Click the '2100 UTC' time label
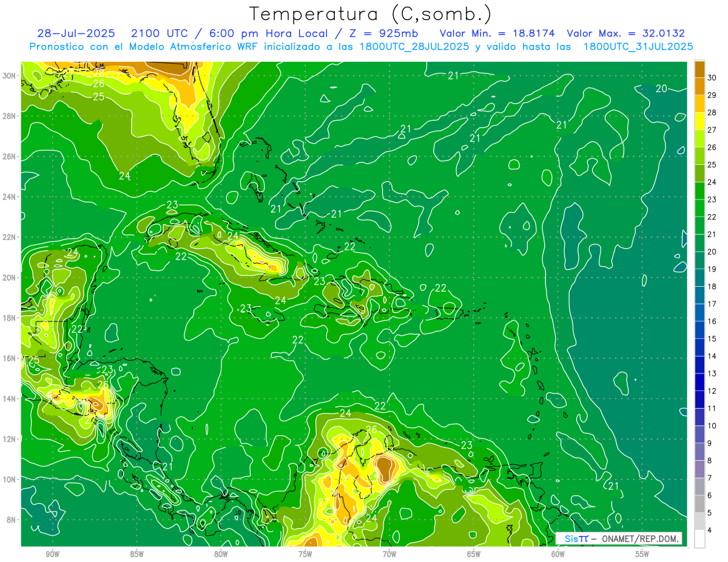The width and height of the screenshot is (728, 562). [161, 33]
